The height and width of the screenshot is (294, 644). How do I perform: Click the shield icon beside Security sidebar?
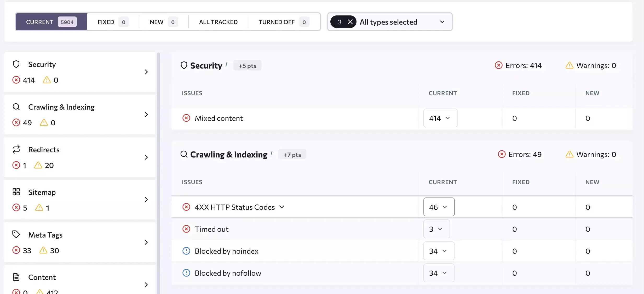pos(16,64)
